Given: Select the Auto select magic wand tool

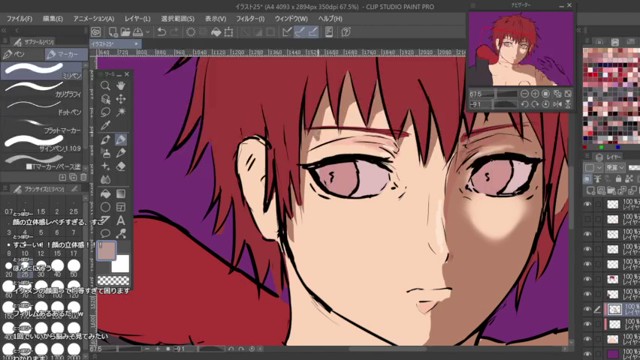Looking at the screenshot, I should [120, 112].
